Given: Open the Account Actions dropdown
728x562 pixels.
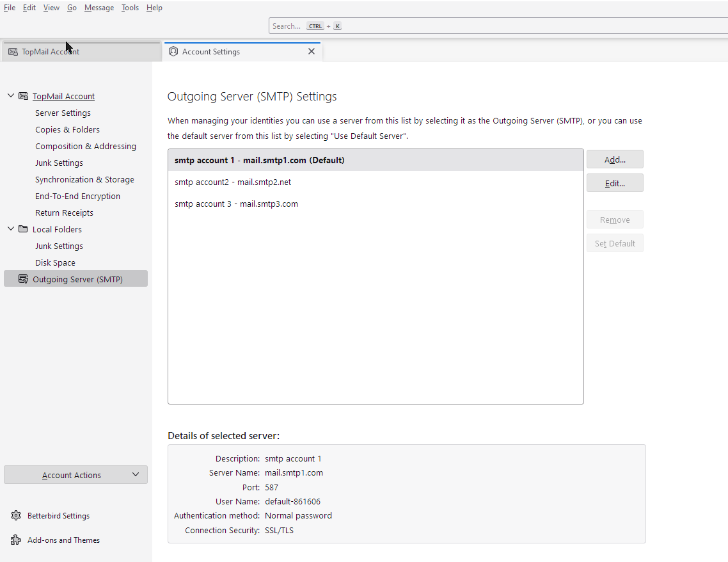Looking at the screenshot, I should pos(75,475).
